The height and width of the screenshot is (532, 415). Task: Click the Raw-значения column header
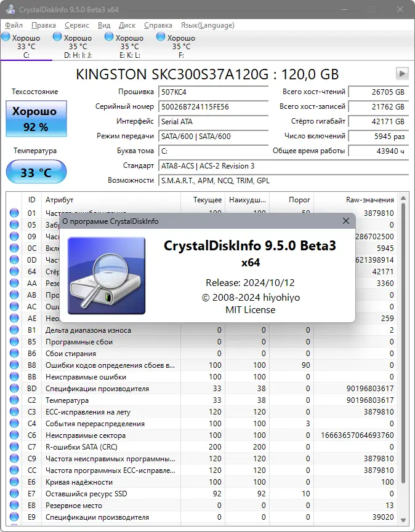click(x=355, y=200)
